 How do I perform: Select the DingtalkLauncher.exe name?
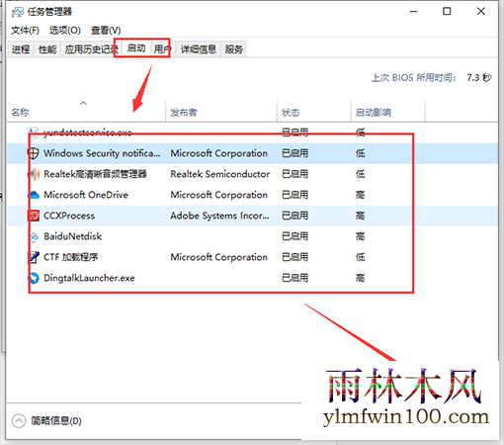(x=89, y=278)
